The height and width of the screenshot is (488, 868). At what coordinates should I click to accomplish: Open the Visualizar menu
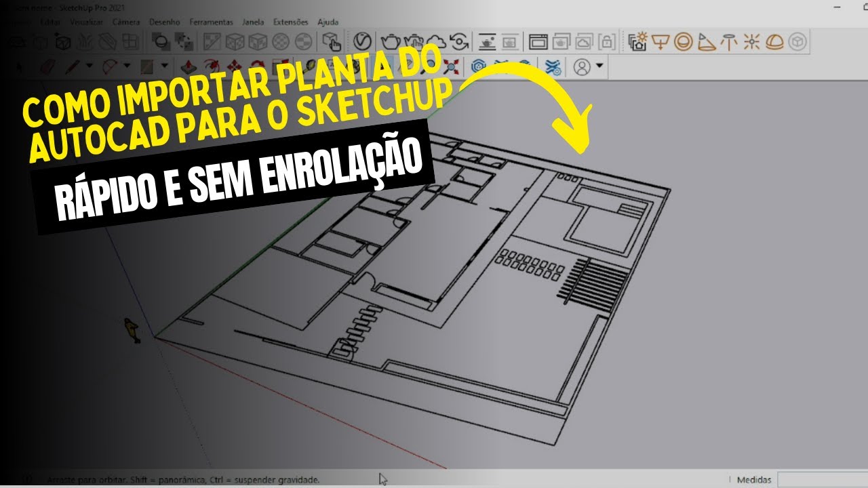tap(86, 22)
